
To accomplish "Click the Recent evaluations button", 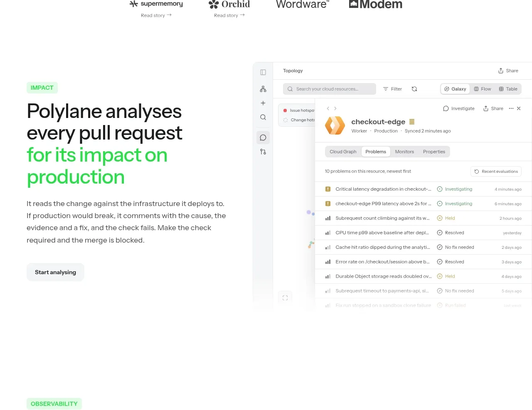I will tap(496, 172).
